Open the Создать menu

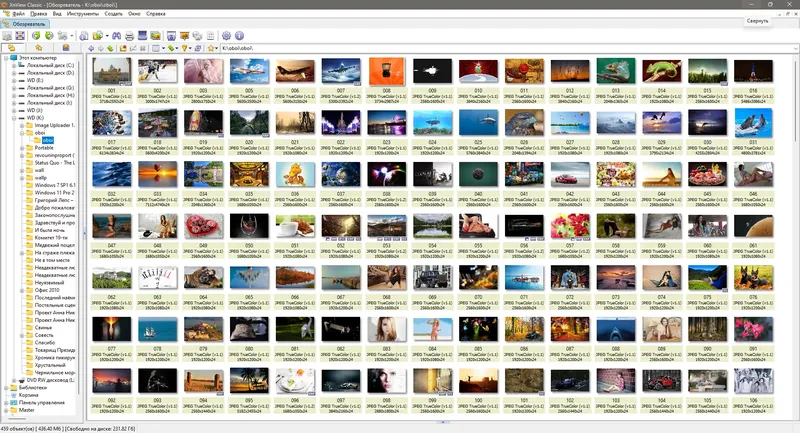point(113,14)
